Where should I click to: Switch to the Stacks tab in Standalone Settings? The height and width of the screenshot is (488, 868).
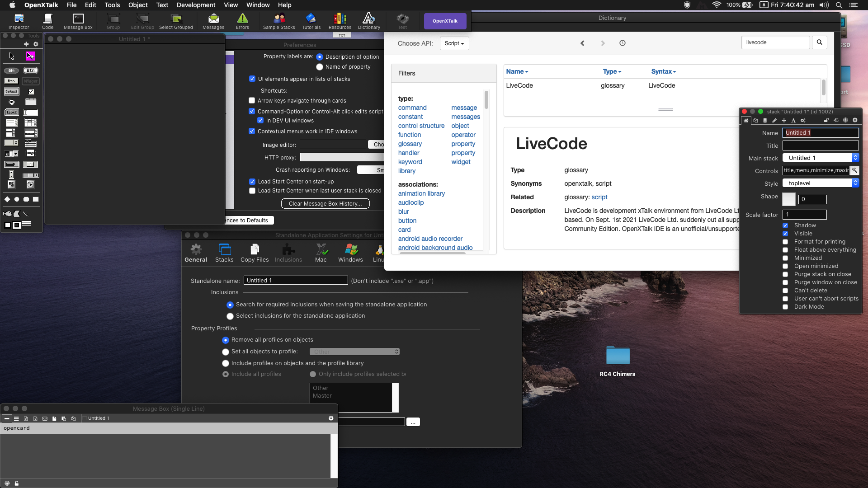coord(224,253)
